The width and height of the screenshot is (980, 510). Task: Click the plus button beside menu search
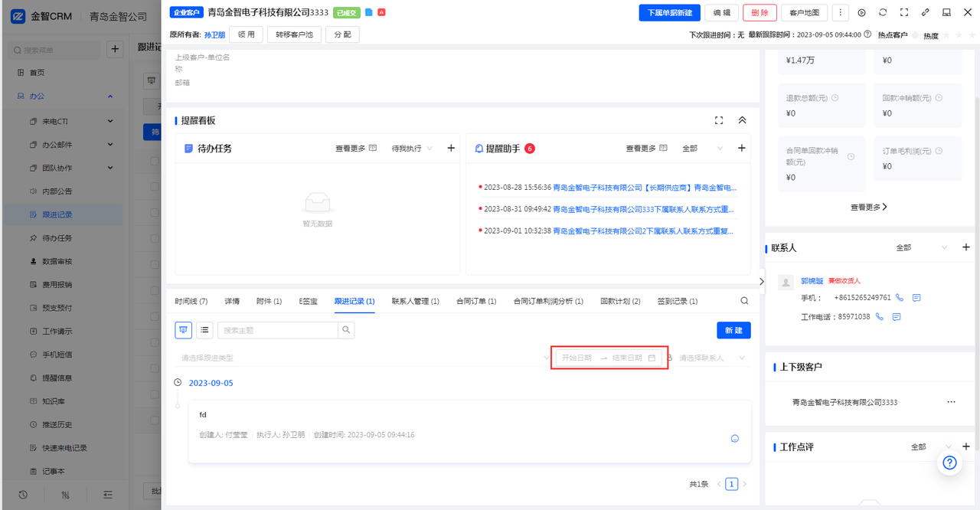[114, 50]
